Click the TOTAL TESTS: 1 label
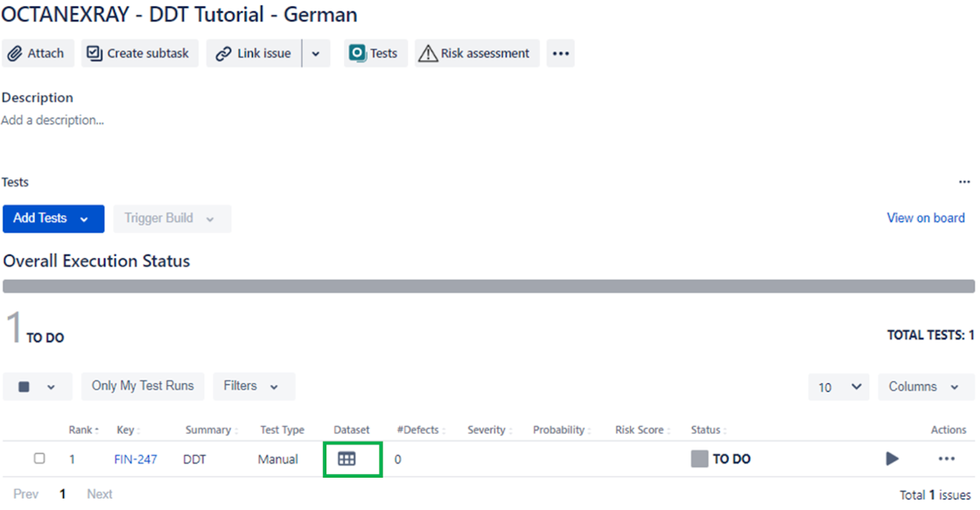980x510 pixels. 931,336
